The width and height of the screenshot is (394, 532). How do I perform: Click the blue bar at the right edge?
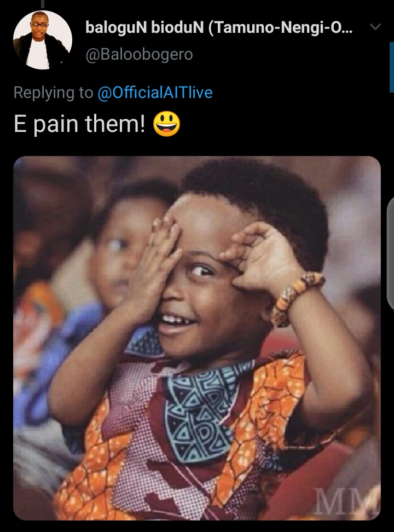[392, 67]
